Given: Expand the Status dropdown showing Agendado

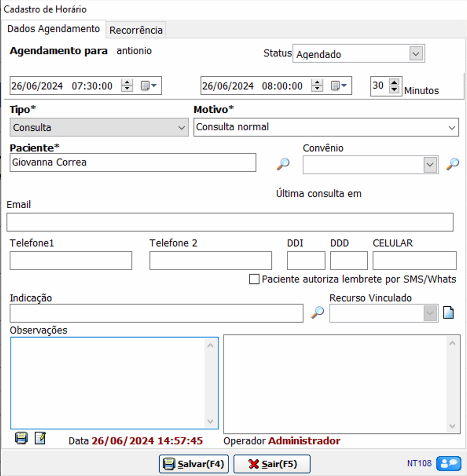Looking at the screenshot, I should tap(416, 54).
